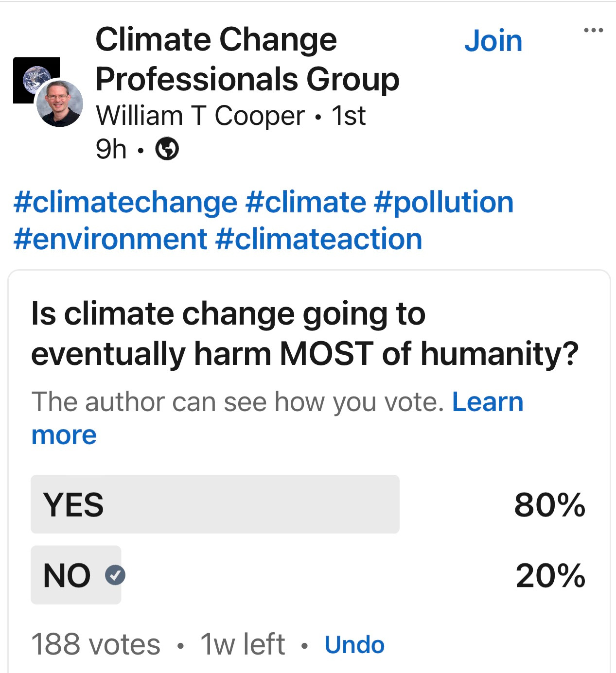616x673 pixels.
Task: Click the globe public visibility icon
Action: click(167, 149)
